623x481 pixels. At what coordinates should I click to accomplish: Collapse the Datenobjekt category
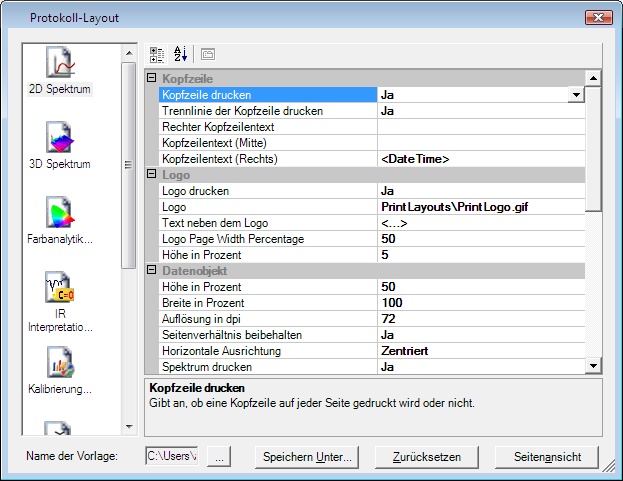[x=152, y=271]
